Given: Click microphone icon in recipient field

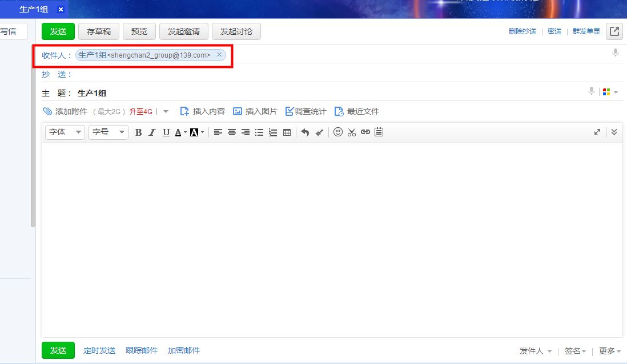Looking at the screenshot, I should [x=616, y=53].
